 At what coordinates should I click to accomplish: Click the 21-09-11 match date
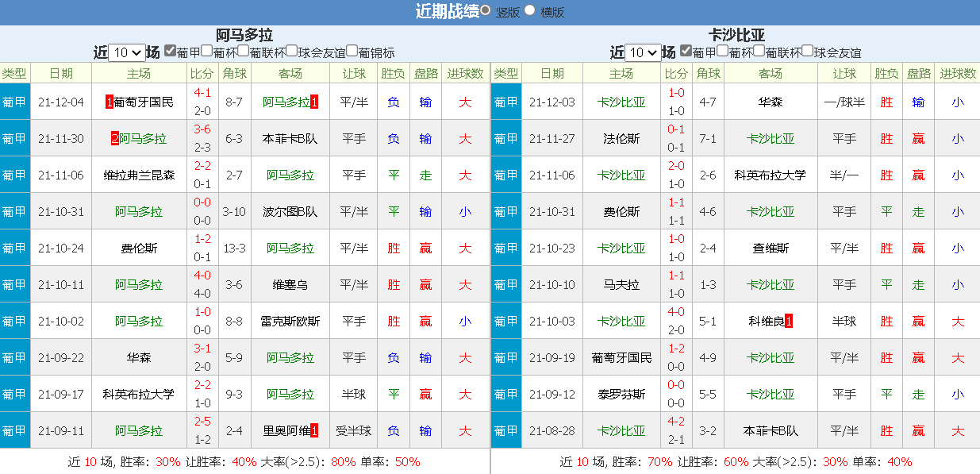[61, 431]
